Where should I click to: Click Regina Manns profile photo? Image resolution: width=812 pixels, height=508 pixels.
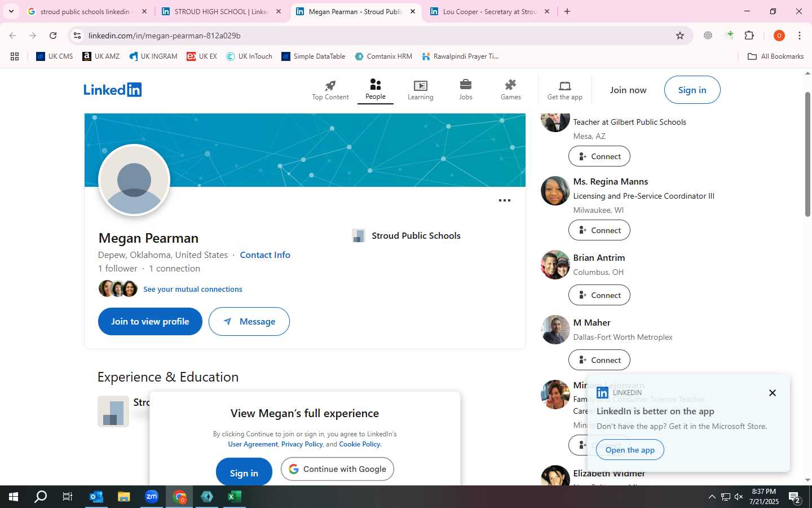tap(555, 191)
